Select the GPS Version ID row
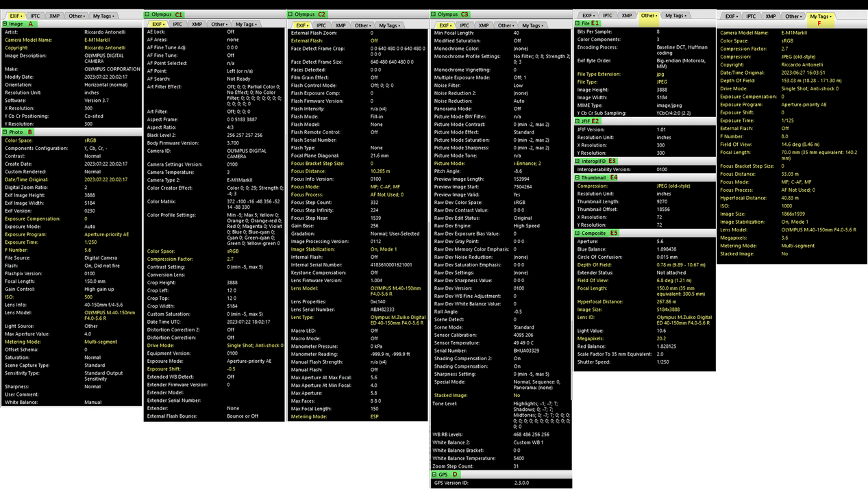The image size is (868, 493). (x=501, y=483)
